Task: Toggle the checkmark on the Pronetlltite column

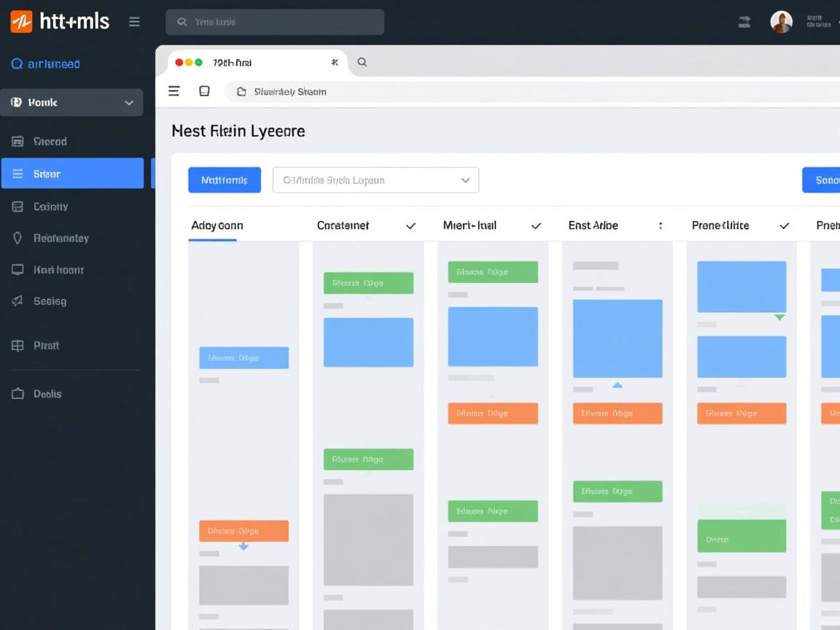Action: [x=784, y=226]
